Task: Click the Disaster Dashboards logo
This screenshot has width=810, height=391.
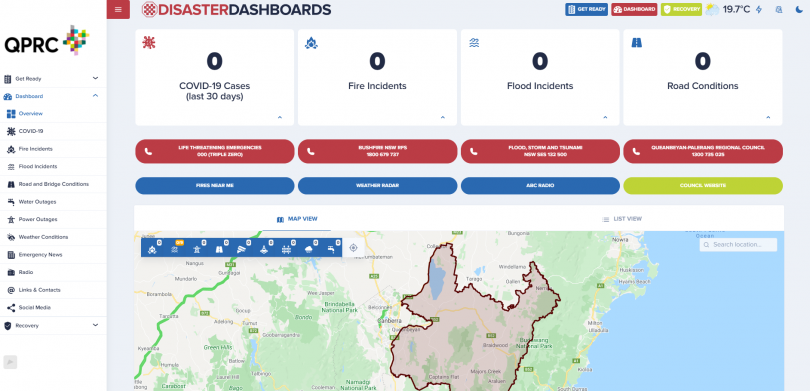Action: [237, 9]
